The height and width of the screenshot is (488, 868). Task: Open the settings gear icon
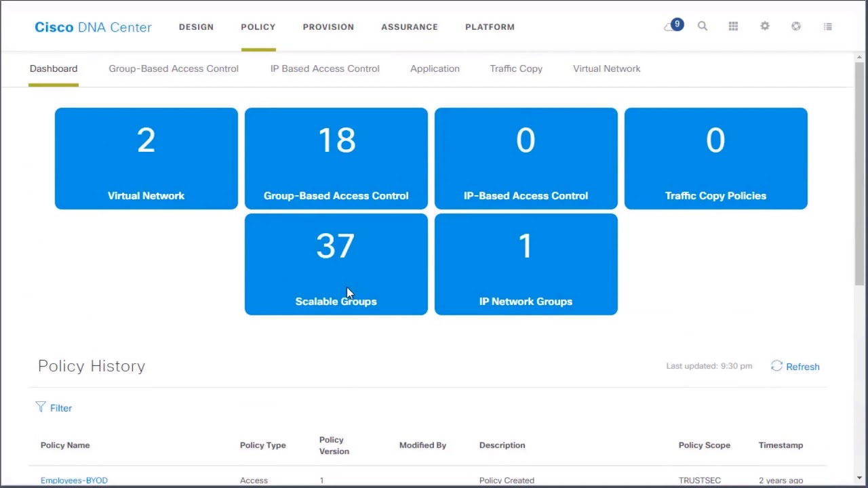point(765,26)
